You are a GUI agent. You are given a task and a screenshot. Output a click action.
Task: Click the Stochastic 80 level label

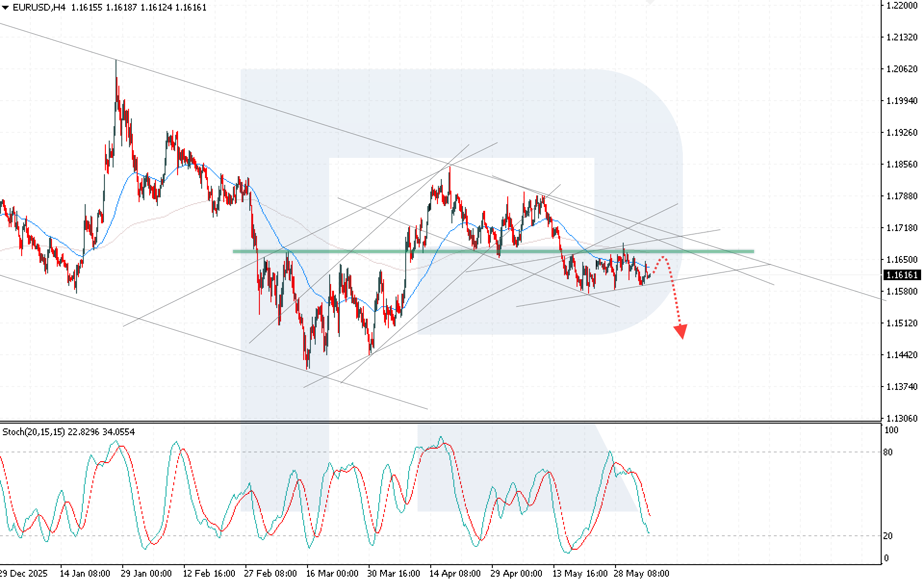tap(887, 452)
